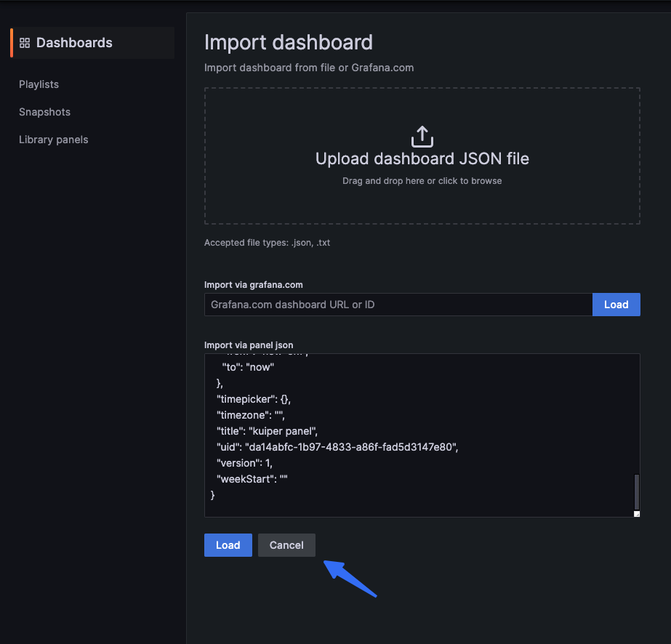Click the Dashboards grid icon in sidebar
The image size is (671, 644).
(x=25, y=43)
